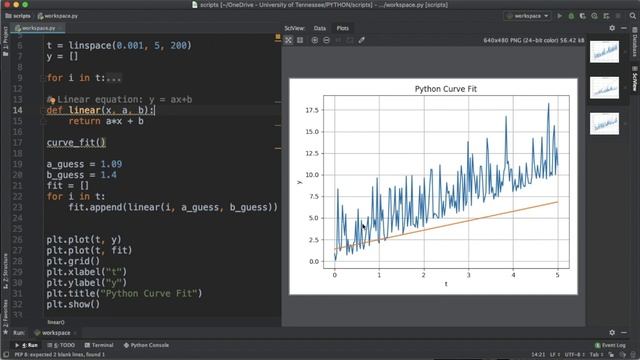Click the profiler icon in the run toolbar
Image resolution: width=640 pixels, height=360 pixels.
(x=594, y=16)
